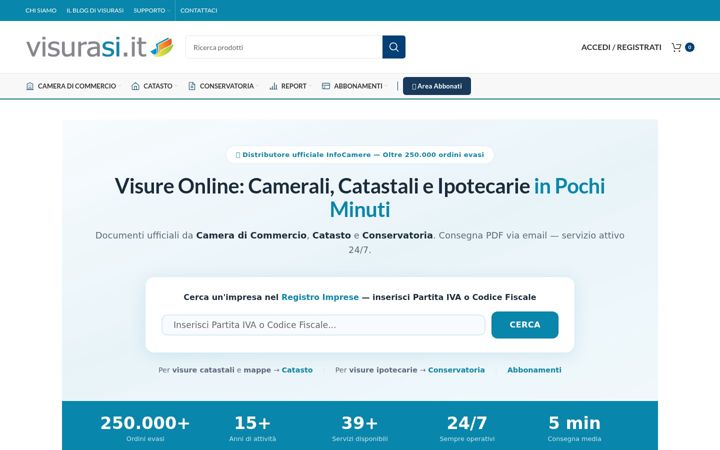This screenshot has height=450, width=720.
Task: Follow the Catasto link below search box
Action: pyautogui.click(x=297, y=370)
